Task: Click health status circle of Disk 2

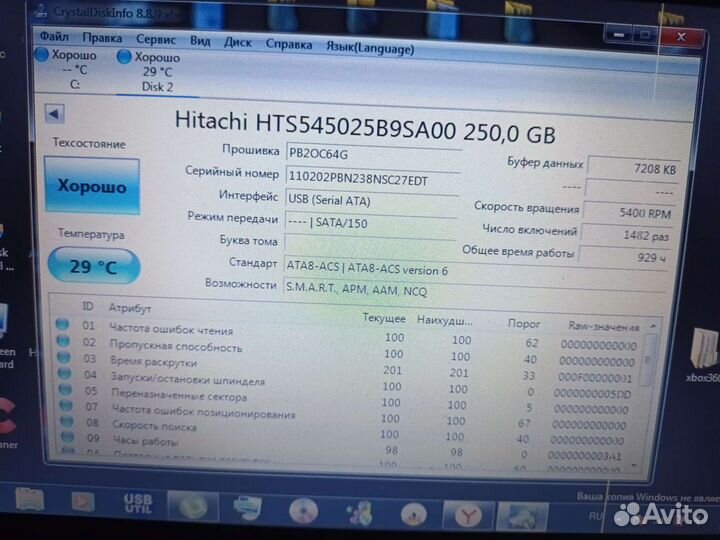Action: point(124,56)
